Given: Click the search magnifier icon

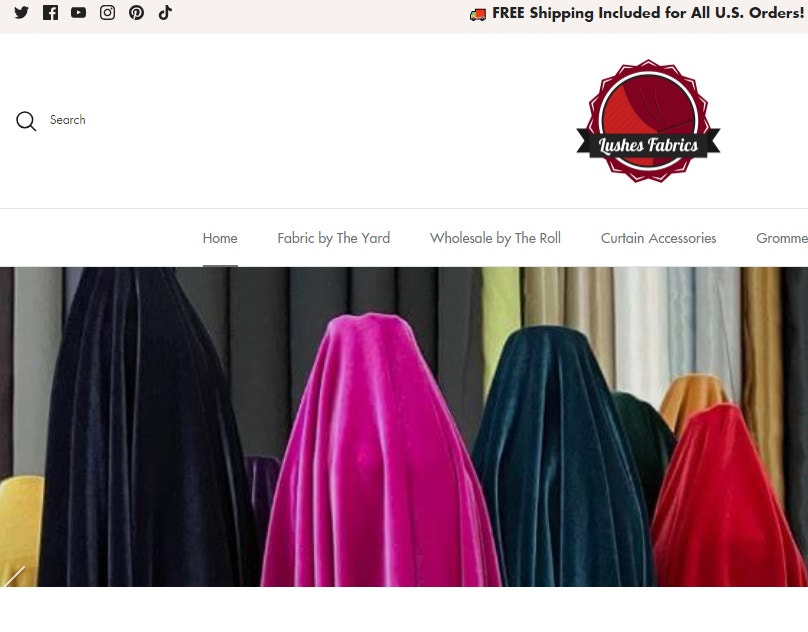Looking at the screenshot, I should point(26,120).
